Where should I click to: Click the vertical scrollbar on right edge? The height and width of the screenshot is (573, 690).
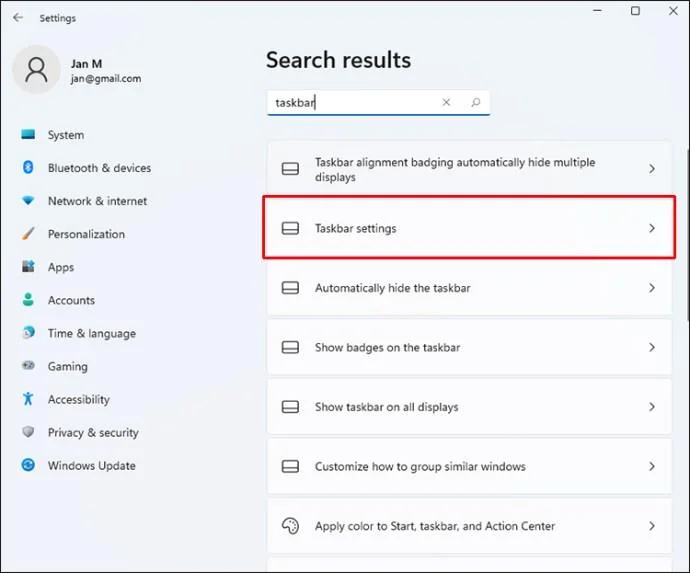point(687,235)
